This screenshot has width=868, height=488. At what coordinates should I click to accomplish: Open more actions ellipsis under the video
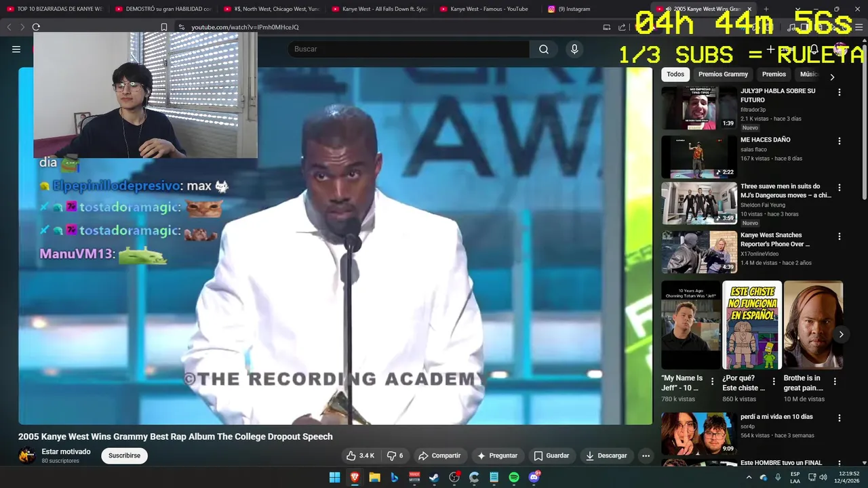[x=646, y=455]
